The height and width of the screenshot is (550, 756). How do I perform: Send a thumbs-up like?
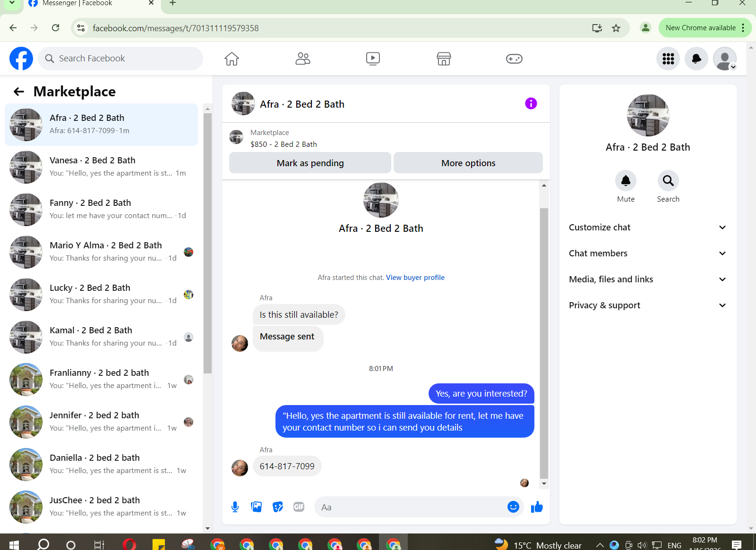[x=537, y=507]
